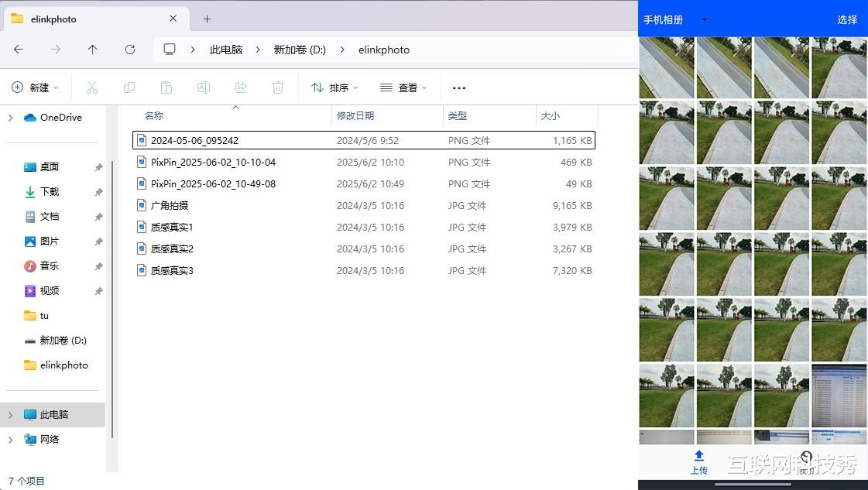
Task: Expand breadcrumb chevron after 此电脑
Action: (257, 50)
